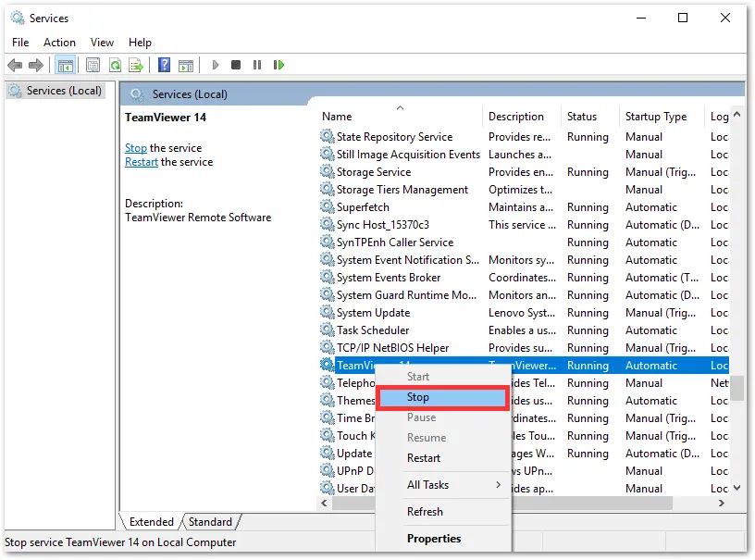Click gear icon of TeamViewer row
Image resolution: width=755 pixels, height=560 pixels.
pyautogui.click(x=328, y=365)
